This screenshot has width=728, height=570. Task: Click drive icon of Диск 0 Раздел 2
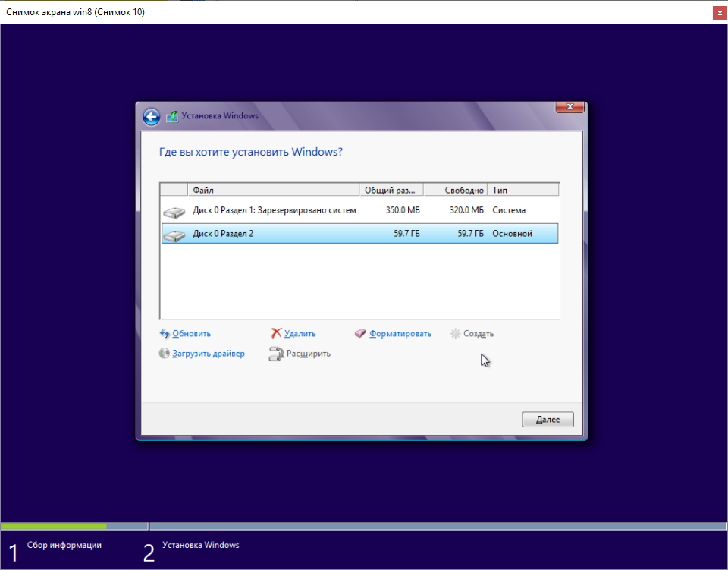click(174, 235)
